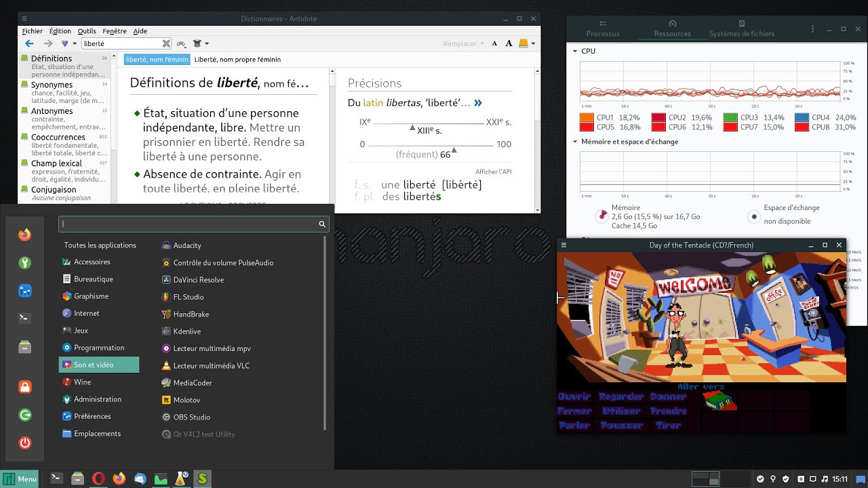Switch to Processus tab in system monitor
Viewport: 868px width, 488px height.
tap(603, 28)
